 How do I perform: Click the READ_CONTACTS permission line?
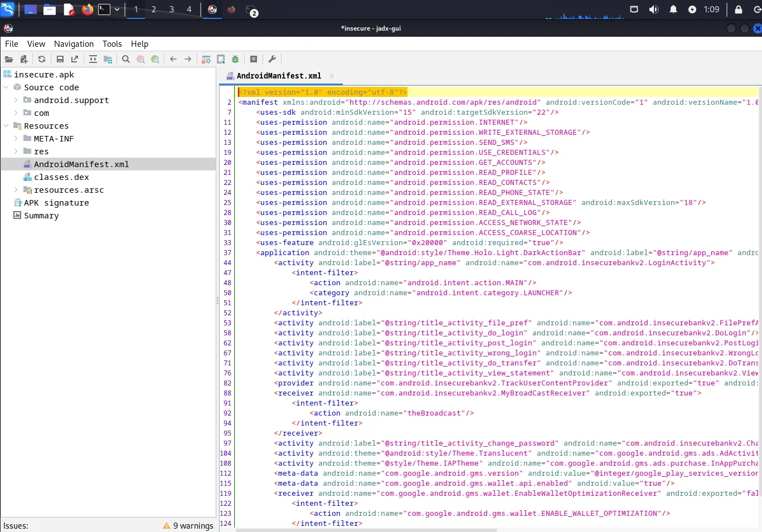point(402,183)
